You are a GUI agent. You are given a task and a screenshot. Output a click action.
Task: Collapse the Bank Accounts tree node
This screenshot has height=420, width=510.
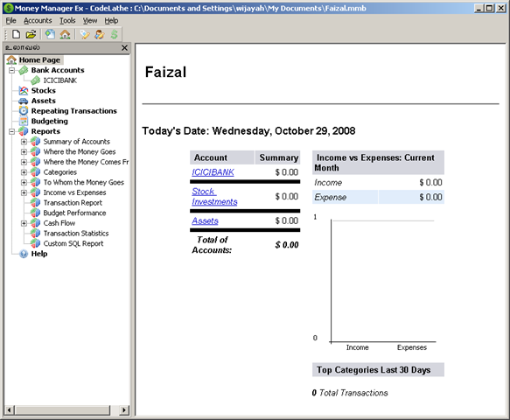pos(11,70)
